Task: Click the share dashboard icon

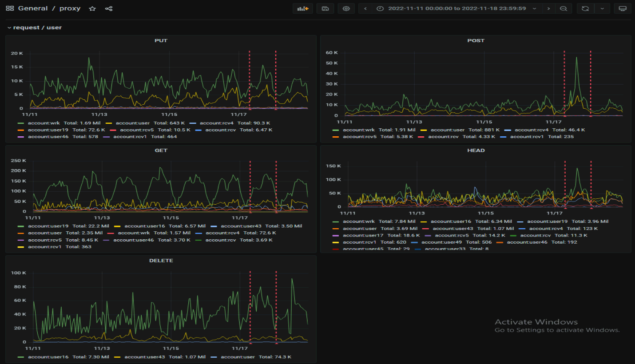Action: pyautogui.click(x=109, y=8)
